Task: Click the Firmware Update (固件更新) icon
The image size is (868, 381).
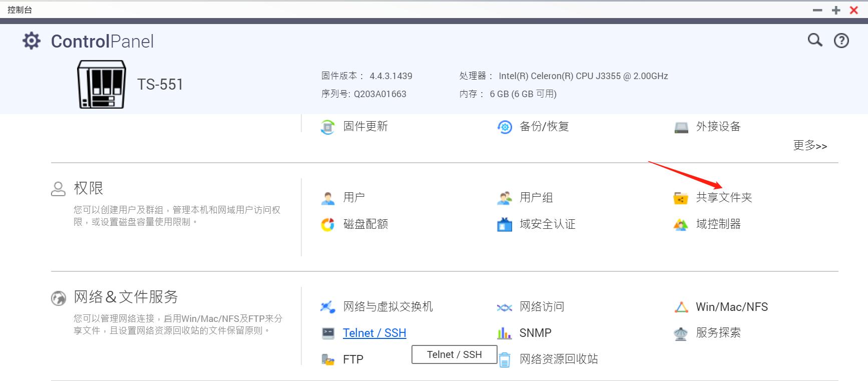Action: tap(327, 127)
